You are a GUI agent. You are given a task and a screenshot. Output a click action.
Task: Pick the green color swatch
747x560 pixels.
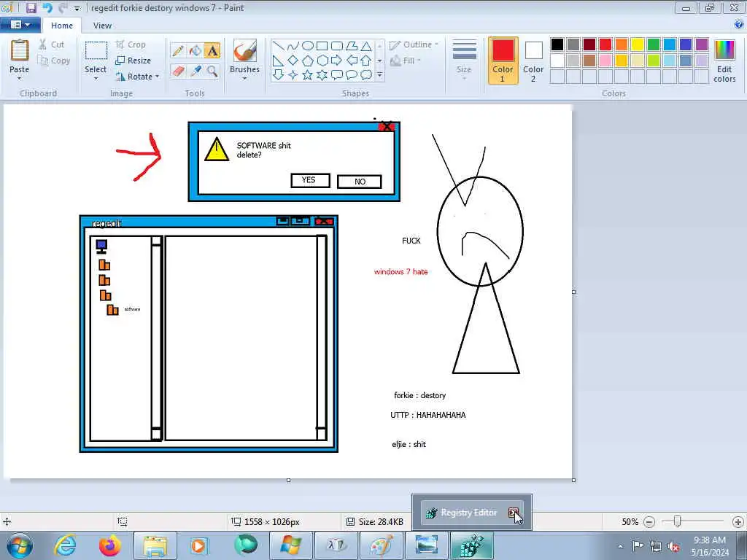654,44
